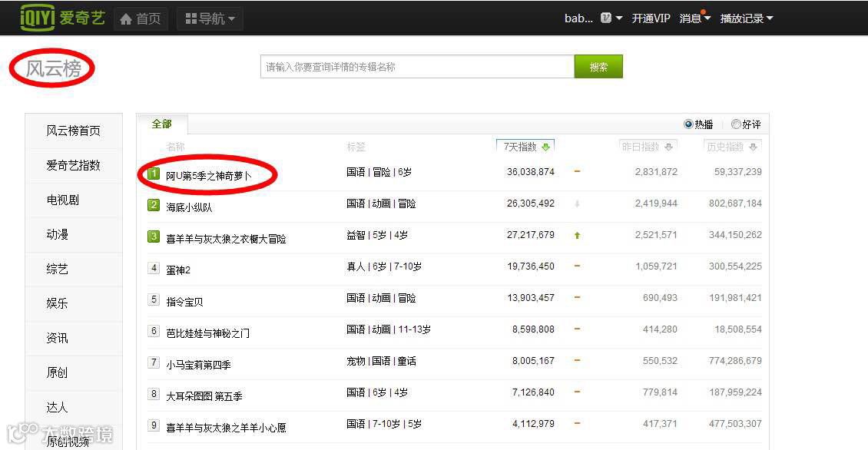
Task: Click rank 2 green badge
Action: 154,205
